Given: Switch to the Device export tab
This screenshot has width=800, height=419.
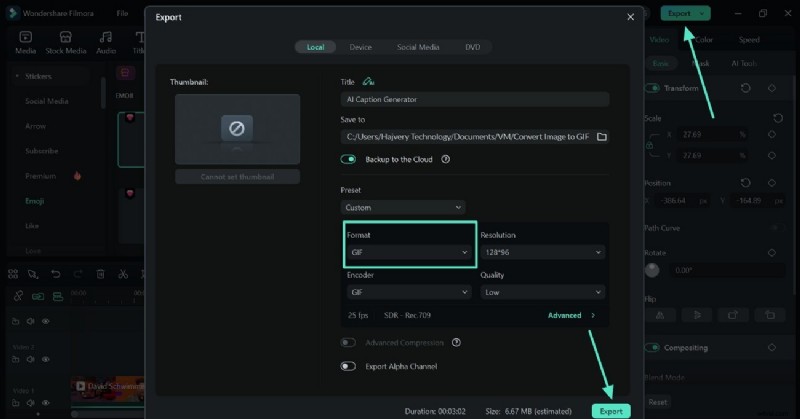Looking at the screenshot, I should (x=360, y=47).
